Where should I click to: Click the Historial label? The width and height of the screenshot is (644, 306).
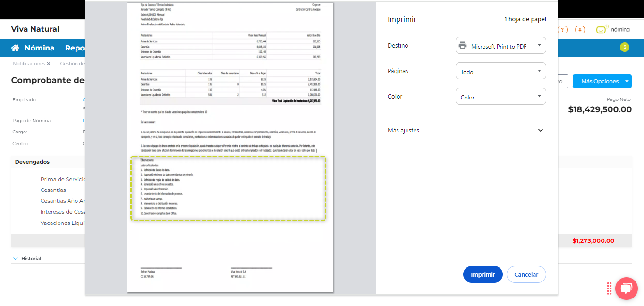point(31,259)
